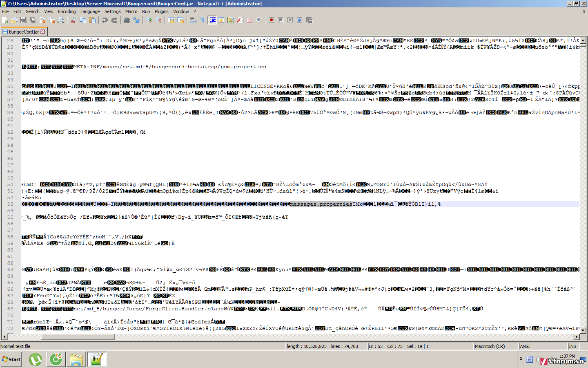Toggle synchronized horizontal scrolling
This screenshot has width=588, height=368.
point(180,20)
